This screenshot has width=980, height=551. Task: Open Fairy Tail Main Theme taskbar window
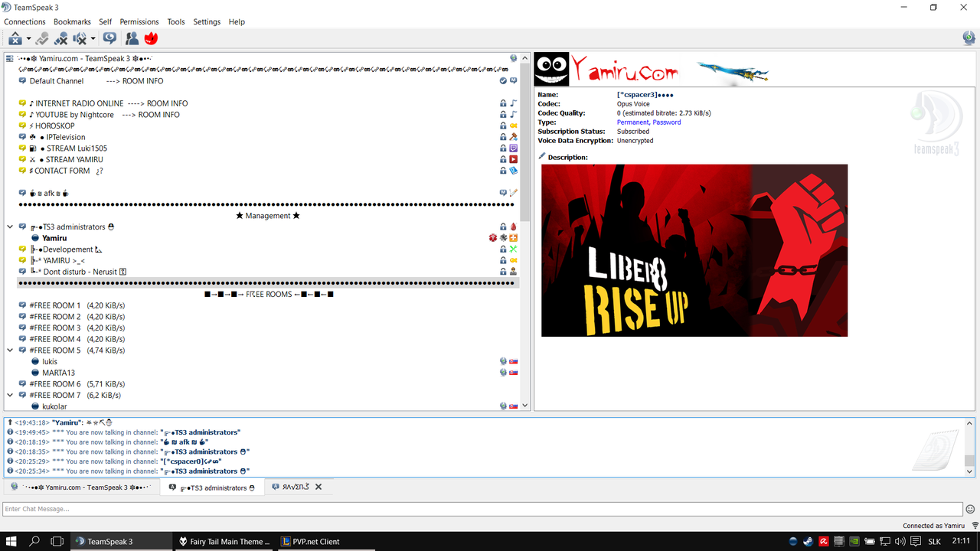224,541
